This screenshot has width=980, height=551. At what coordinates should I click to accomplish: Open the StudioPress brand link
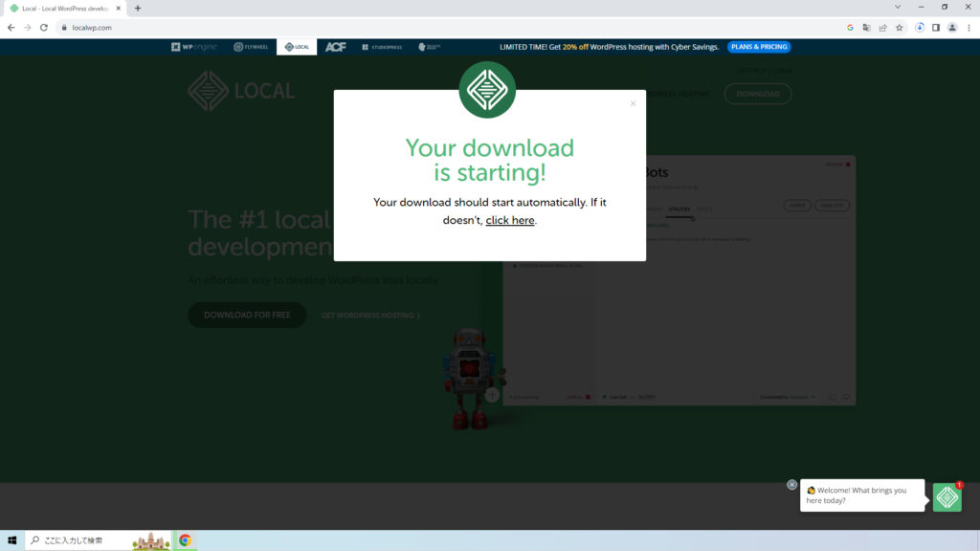[x=382, y=47]
